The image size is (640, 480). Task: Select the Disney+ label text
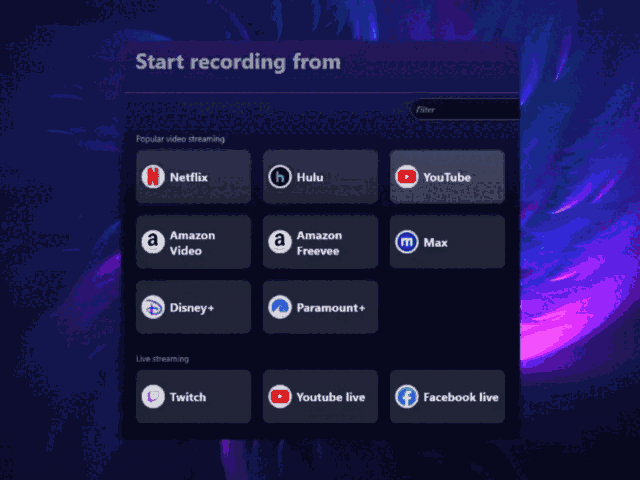[x=192, y=308]
